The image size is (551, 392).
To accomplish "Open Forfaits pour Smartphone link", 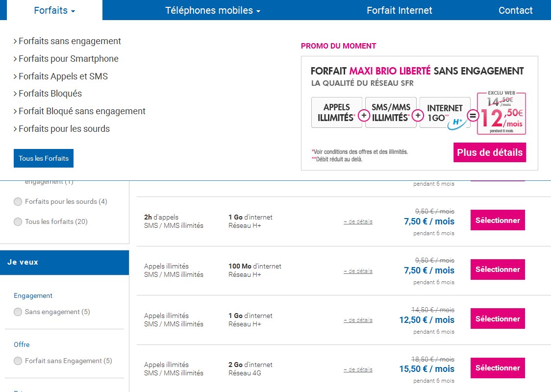I will point(68,59).
